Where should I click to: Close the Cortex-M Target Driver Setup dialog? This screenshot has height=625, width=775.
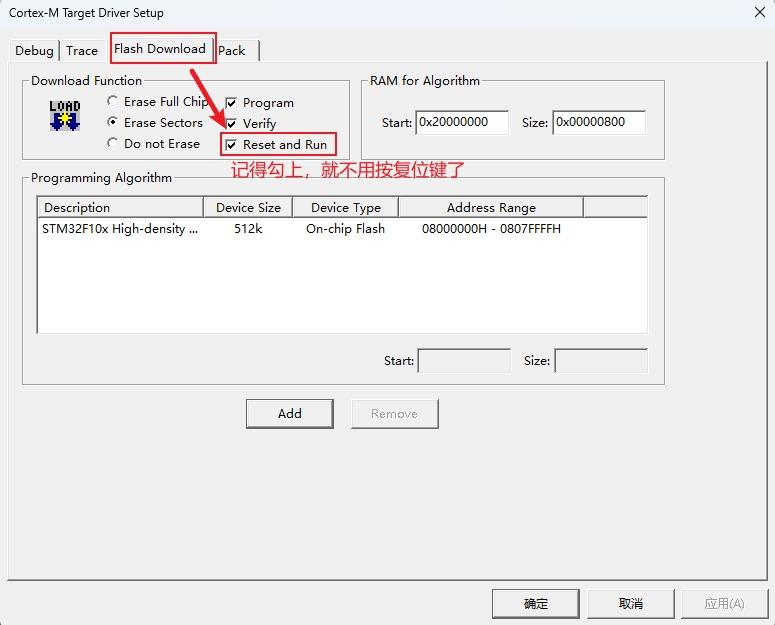click(760, 12)
